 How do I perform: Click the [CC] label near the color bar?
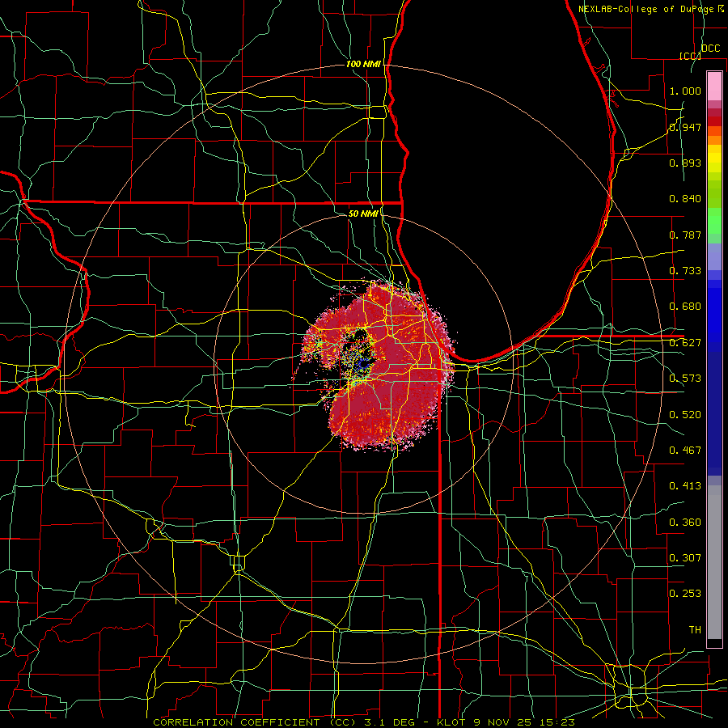690,56
